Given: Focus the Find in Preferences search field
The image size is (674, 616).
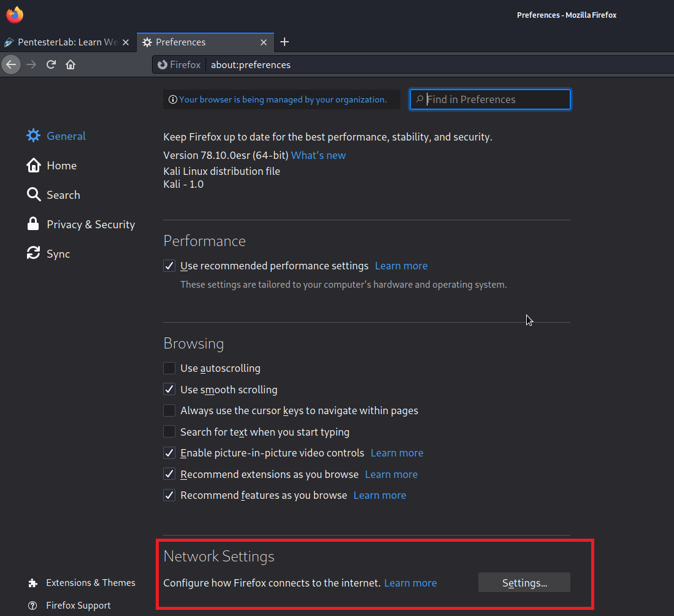Looking at the screenshot, I should (x=490, y=99).
